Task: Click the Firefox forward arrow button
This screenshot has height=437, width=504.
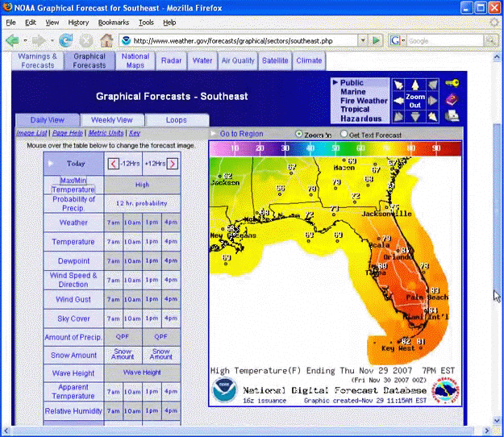Action: [40, 41]
